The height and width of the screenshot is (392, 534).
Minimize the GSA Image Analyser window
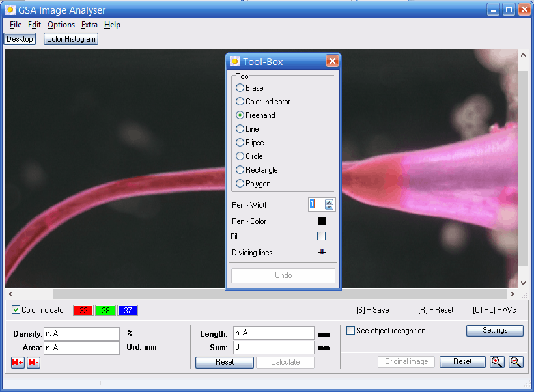(x=493, y=10)
